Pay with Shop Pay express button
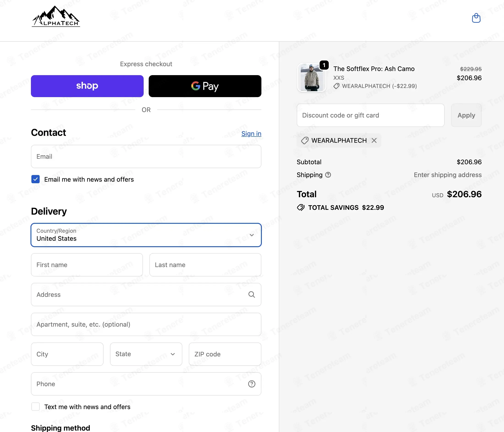 click(87, 86)
